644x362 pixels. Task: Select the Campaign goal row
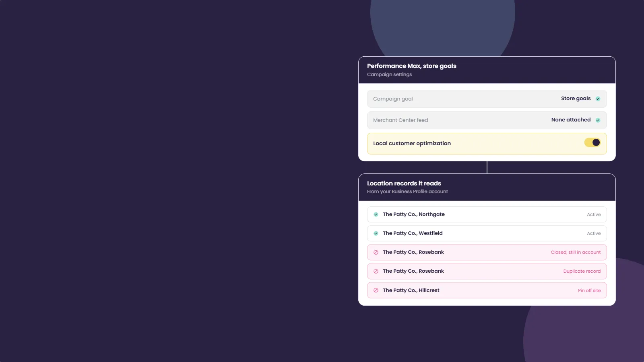point(487,99)
